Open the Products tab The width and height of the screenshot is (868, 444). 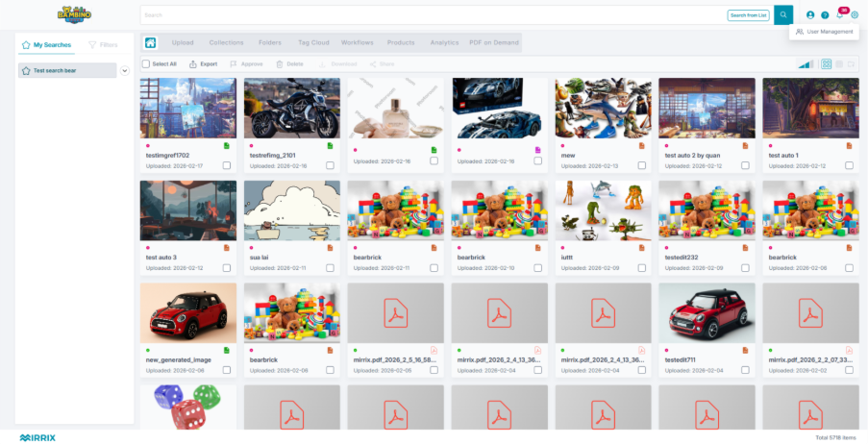pyautogui.click(x=401, y=42)
